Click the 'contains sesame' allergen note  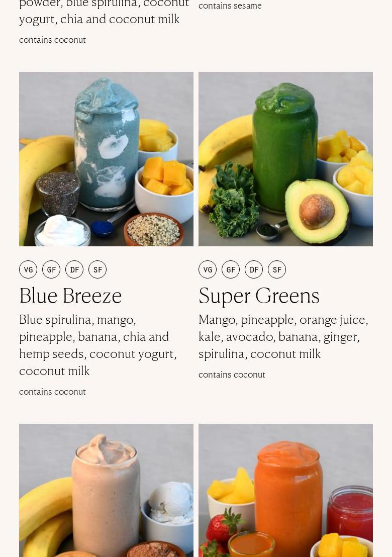click(x=230, y=6)
